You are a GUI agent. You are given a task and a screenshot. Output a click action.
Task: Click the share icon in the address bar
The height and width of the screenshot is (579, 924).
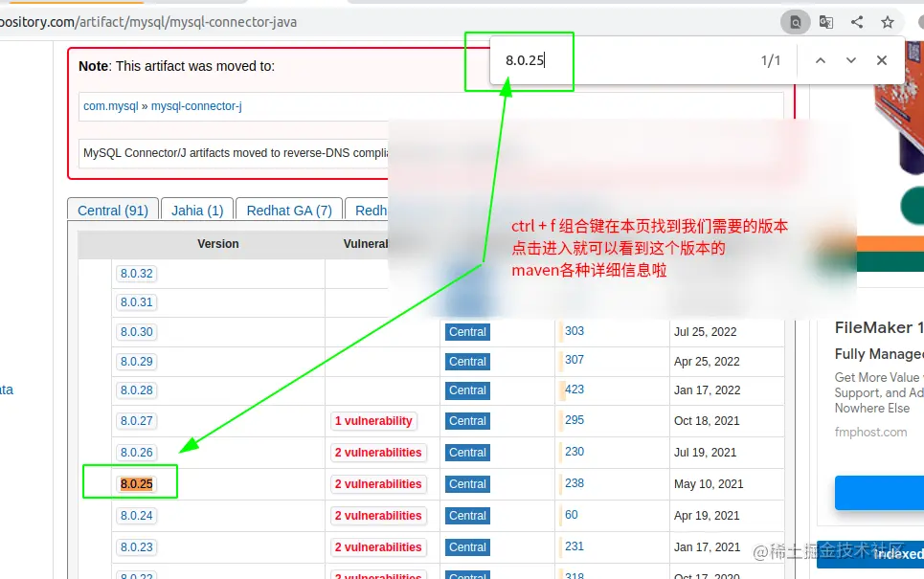pos(856,21)
